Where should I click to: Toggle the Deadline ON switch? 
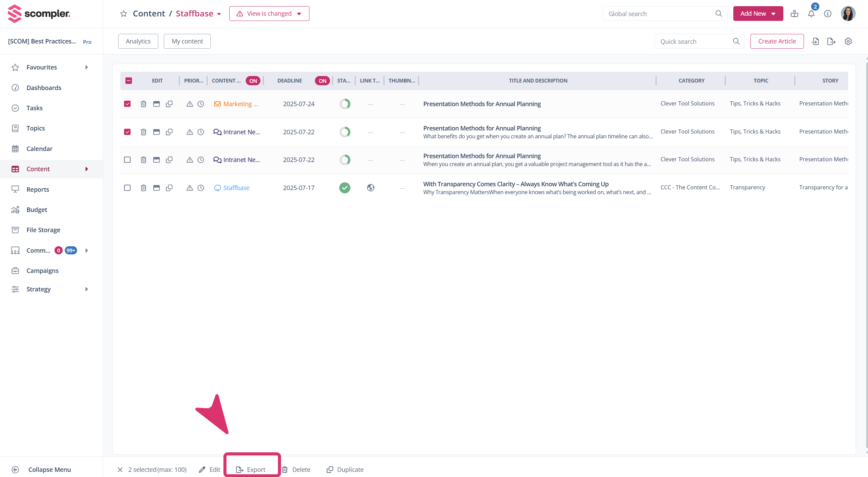(322, 81)
